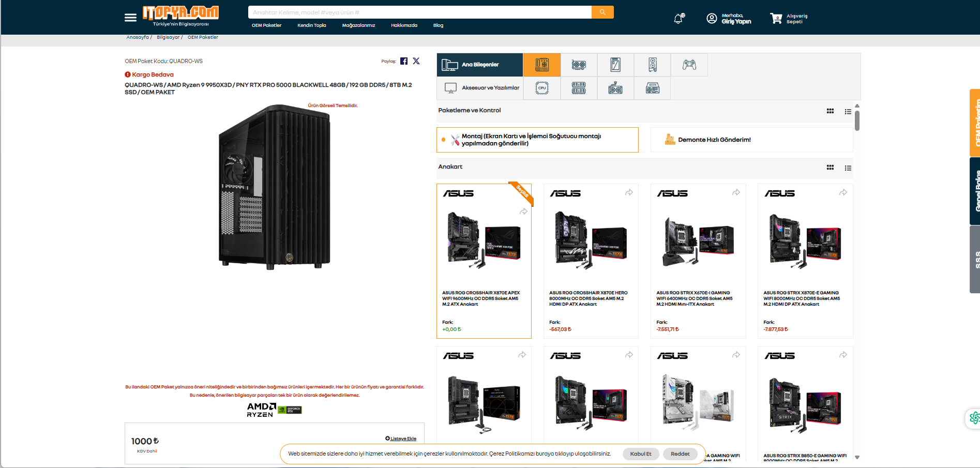Image resolution: width=980 pixels, height=468 pixels.
Task: Open the Mağazalarımız menu
Action: point(358,25)
